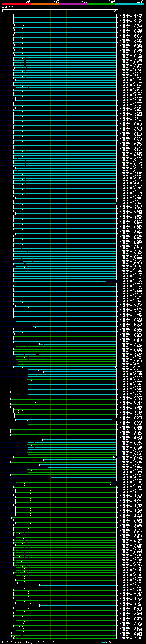Click the green ~80% identity legend segment
Screen dimensions: 146x644
click(101, 4)
